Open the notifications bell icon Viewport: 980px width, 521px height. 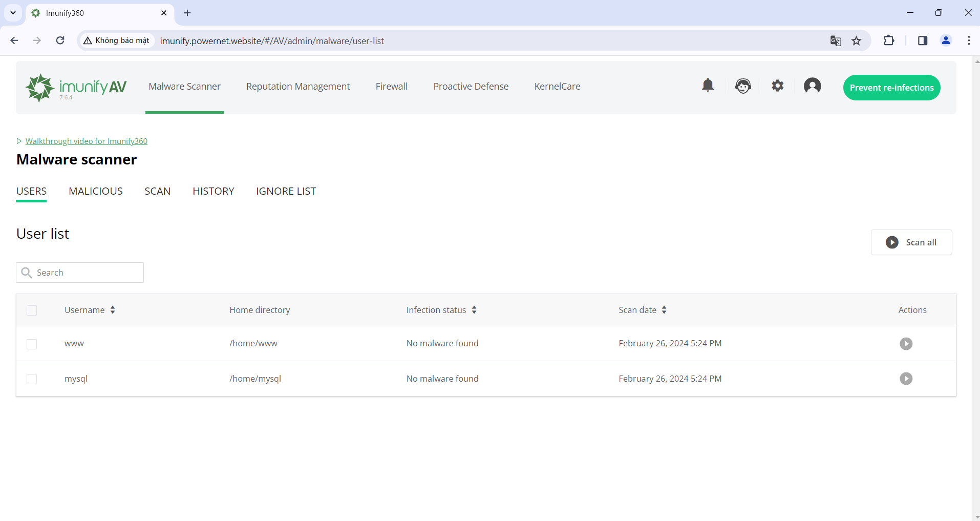click(708, 86)
